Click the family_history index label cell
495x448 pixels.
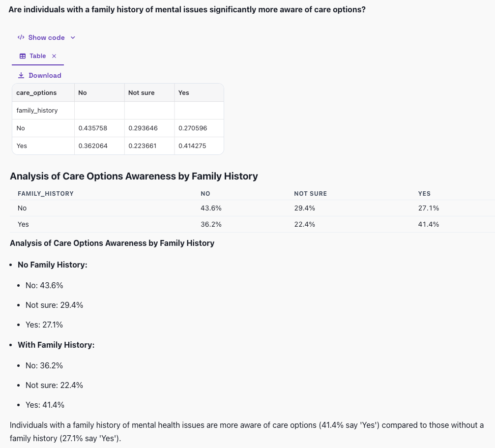(x=37, y=110)
